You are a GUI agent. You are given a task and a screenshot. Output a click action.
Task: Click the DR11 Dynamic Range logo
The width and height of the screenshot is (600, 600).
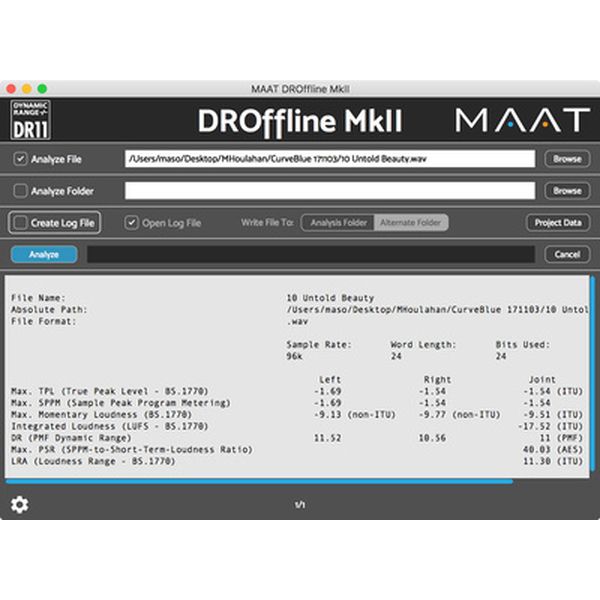point(30,120)
